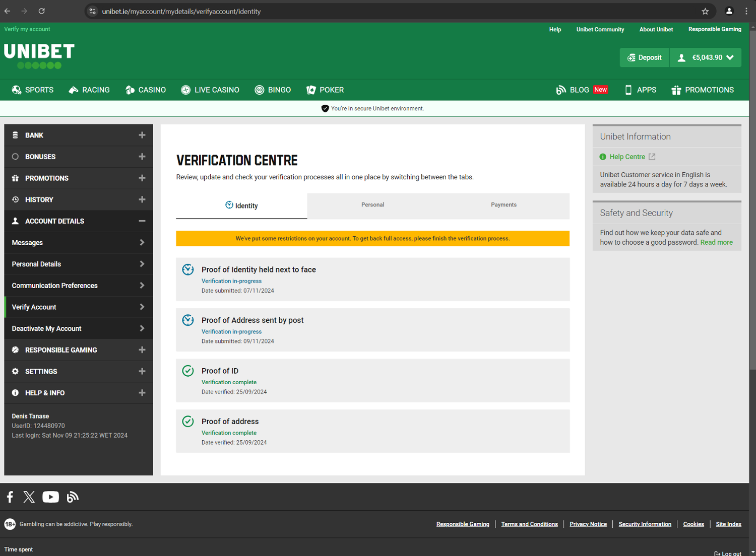Click the Deposit button

pyautogui.click(x=645, y=57)
